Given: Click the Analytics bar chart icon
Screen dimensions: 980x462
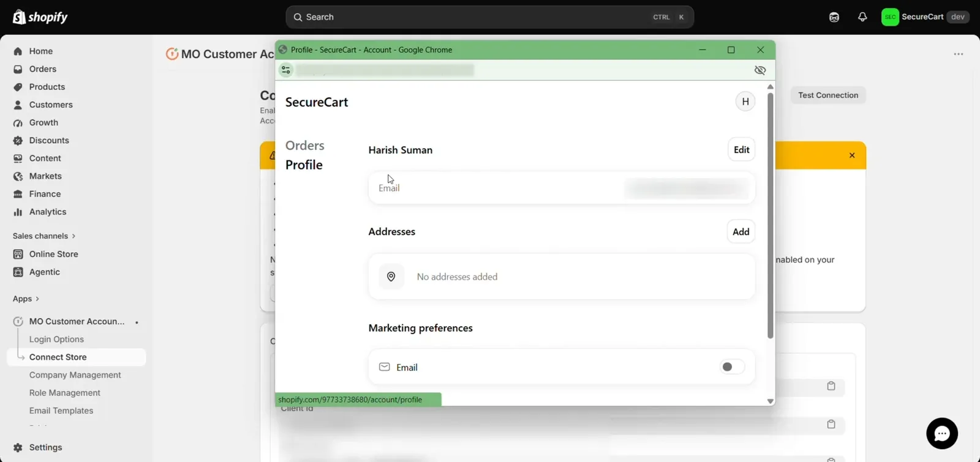Looking at the screenshot, I should pyautogui.click(x=18, y=212).
